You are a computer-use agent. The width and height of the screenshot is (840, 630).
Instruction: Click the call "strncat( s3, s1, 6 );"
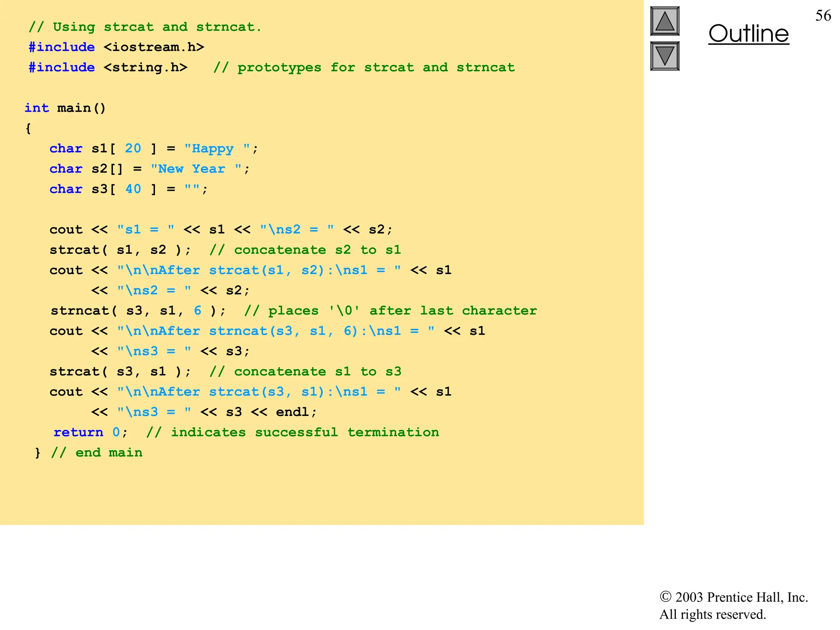(x=138, y=311)
